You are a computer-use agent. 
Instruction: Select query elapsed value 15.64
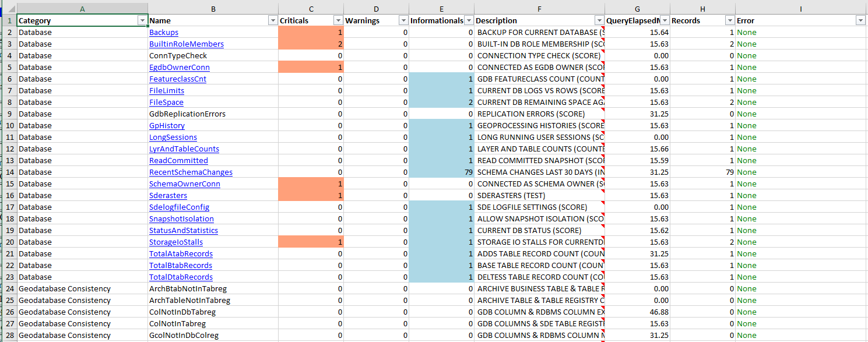638,32
